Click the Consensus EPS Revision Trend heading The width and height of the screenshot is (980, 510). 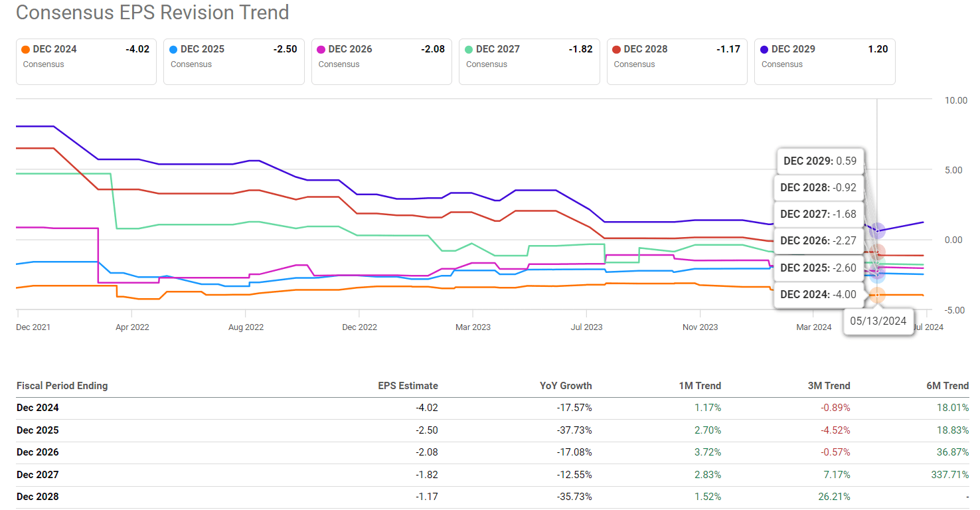152,12
